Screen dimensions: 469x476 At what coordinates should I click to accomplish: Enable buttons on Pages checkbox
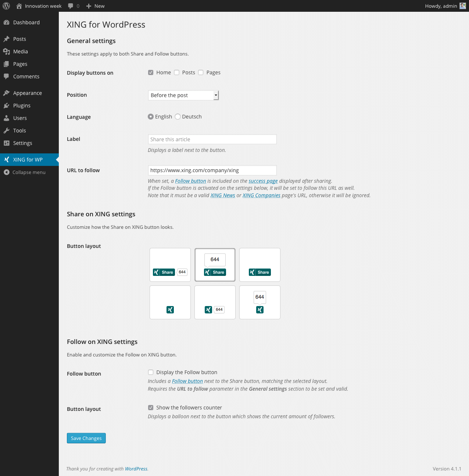click(201, 72)
